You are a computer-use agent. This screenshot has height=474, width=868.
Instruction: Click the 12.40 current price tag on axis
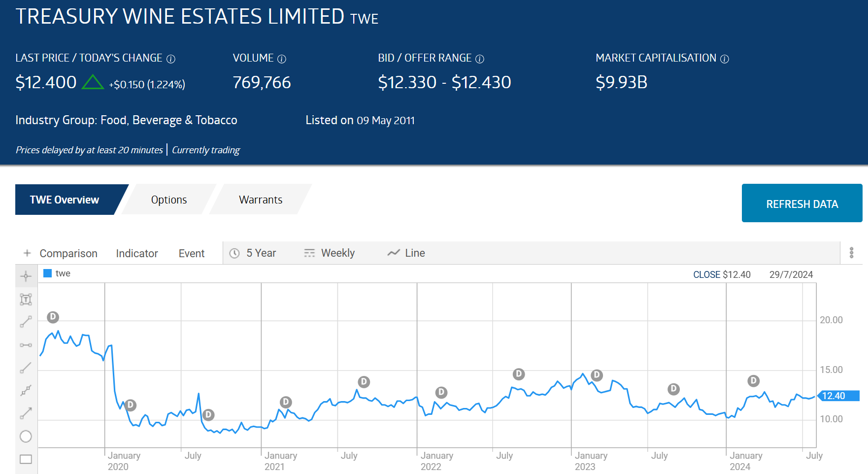point(838,396)
